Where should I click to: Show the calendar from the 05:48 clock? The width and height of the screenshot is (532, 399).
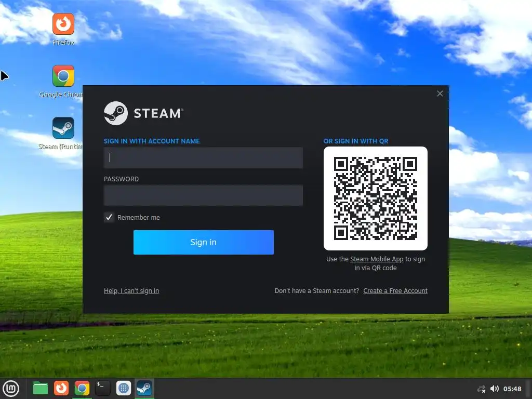coord(512,389)
